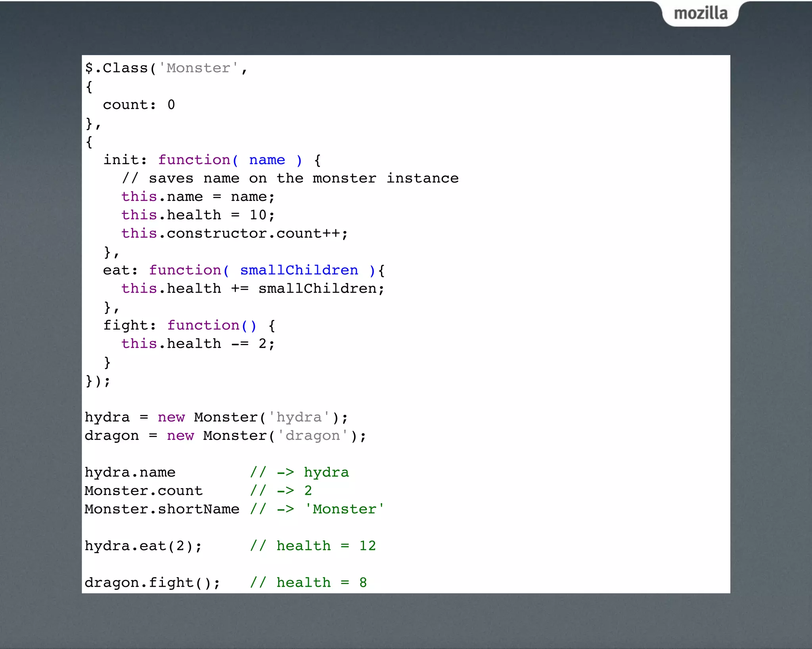Click the "hydra.name" expression
Viewport: 812px width, 649px height.
pos(130,472)
